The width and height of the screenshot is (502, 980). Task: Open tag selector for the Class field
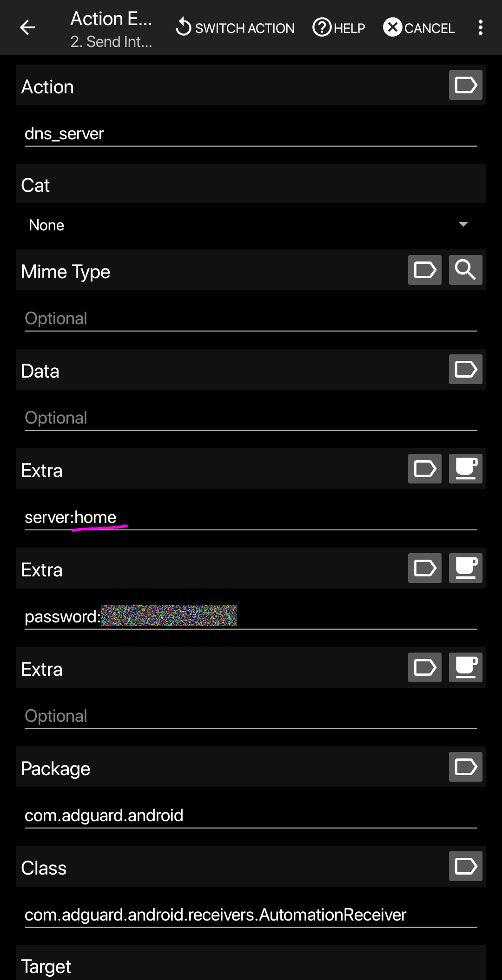465,866
